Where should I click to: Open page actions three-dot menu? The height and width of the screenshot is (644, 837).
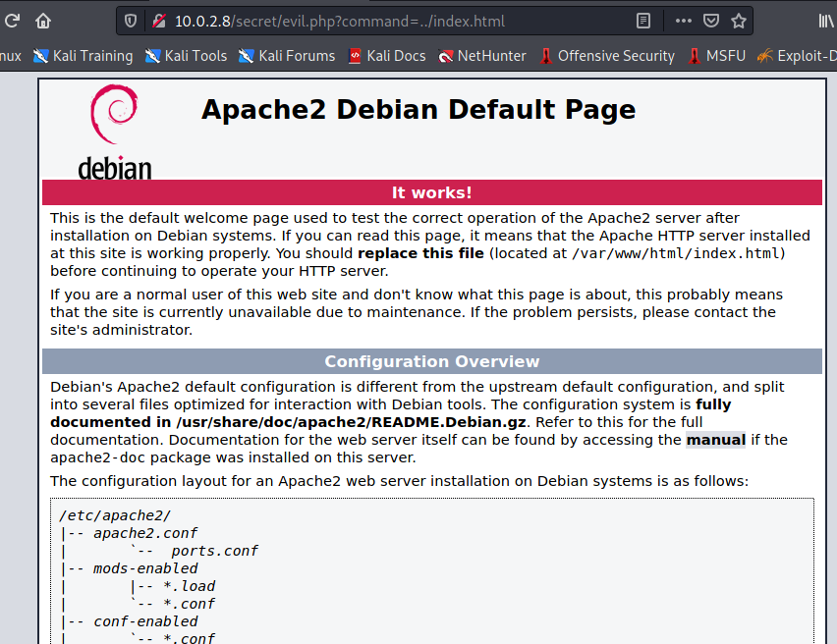tap(684, 21)
